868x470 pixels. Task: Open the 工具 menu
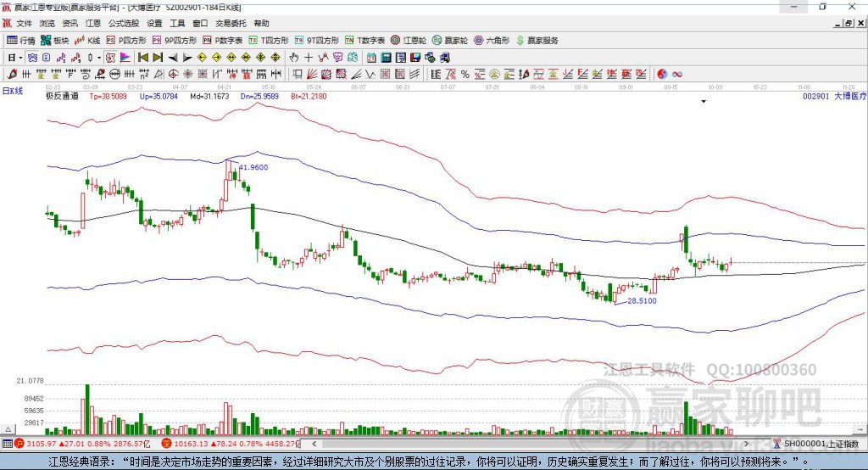[x=177, y=23]
